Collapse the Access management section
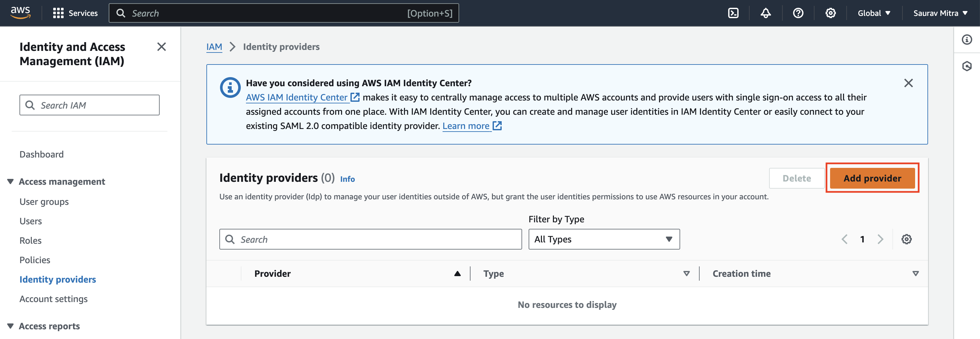The image size is (980, 339). [x=10, y=182]
